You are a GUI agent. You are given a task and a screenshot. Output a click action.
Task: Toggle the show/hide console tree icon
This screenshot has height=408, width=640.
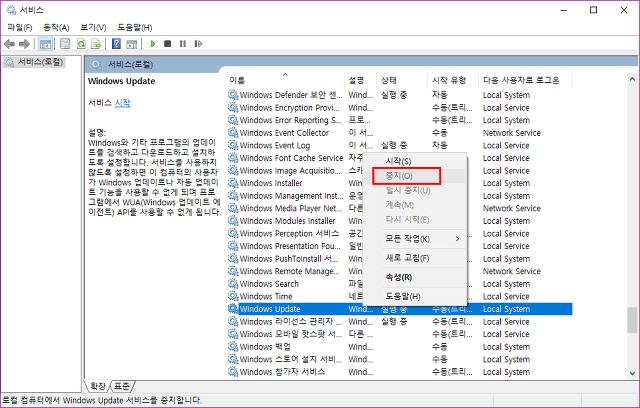coord(45,44)
